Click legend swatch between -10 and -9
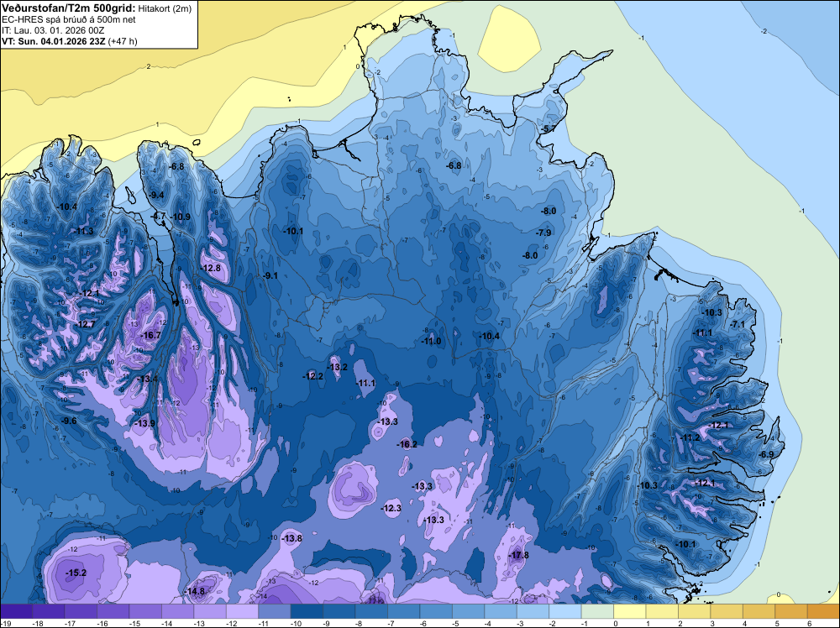840x628 pixels. (x=307, y=611)
